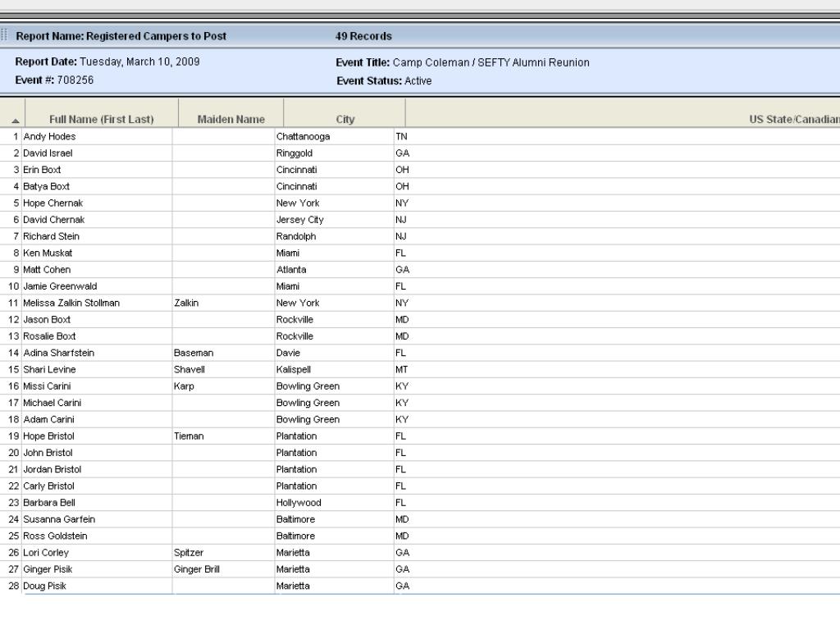Sort by the Maiden Name column header
The height and width of the screenshot is (630, 840).
click(x=231, y=119)
